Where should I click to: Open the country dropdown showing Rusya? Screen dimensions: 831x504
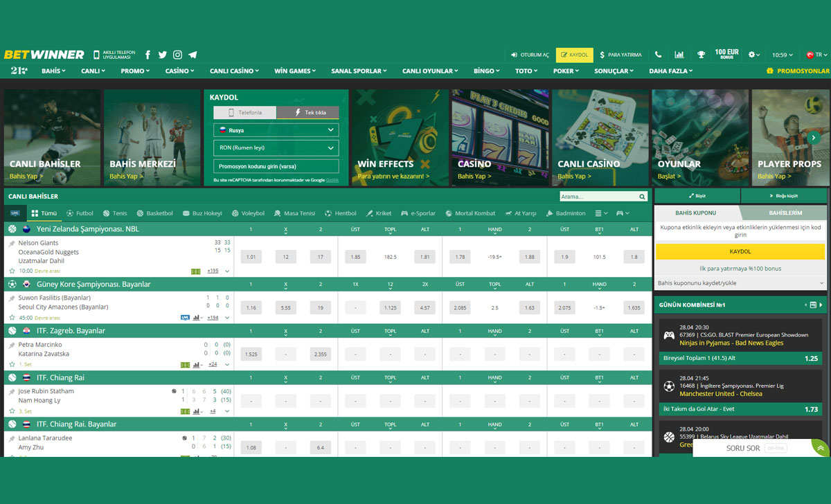[x=276, y=129]
